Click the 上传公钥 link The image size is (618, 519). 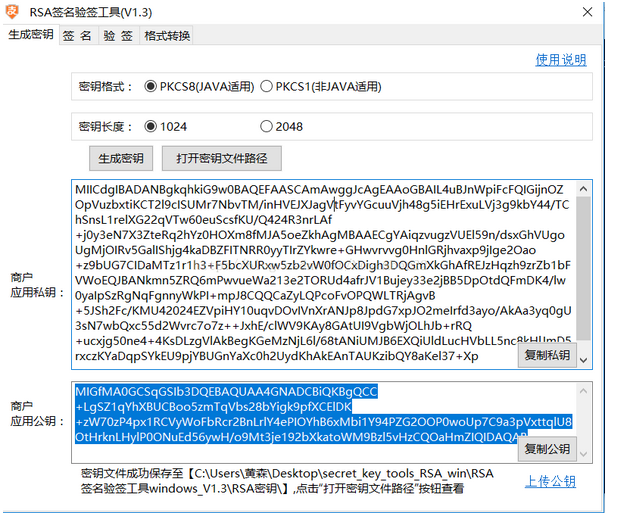(x=550, y=482)
